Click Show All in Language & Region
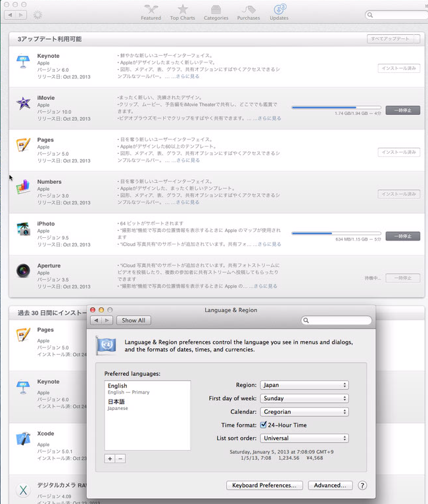This screenshot has height=504, width=428. (x=133, y=321)
